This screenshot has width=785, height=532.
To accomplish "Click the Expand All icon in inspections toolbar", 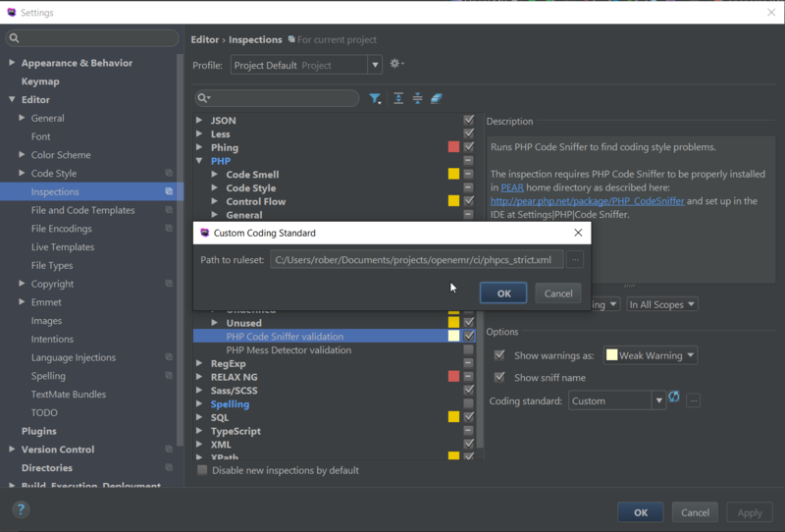I will click(x=398, y=98).
